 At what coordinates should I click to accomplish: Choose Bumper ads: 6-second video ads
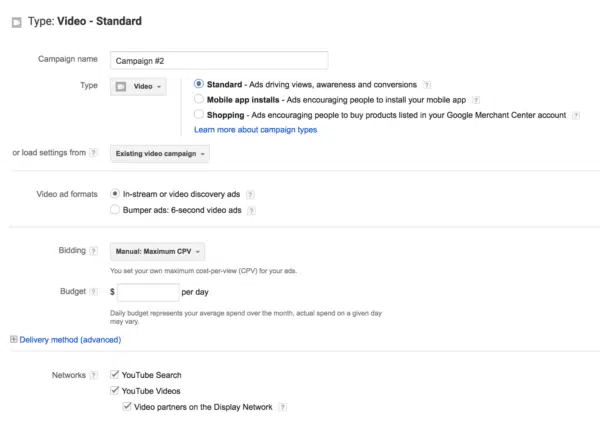(115, 211)
